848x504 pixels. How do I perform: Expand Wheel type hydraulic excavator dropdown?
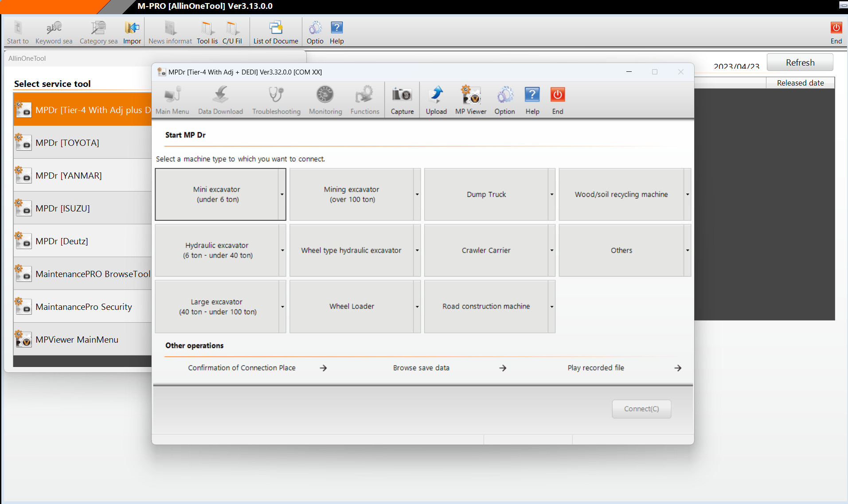click(x=417, y=250)
